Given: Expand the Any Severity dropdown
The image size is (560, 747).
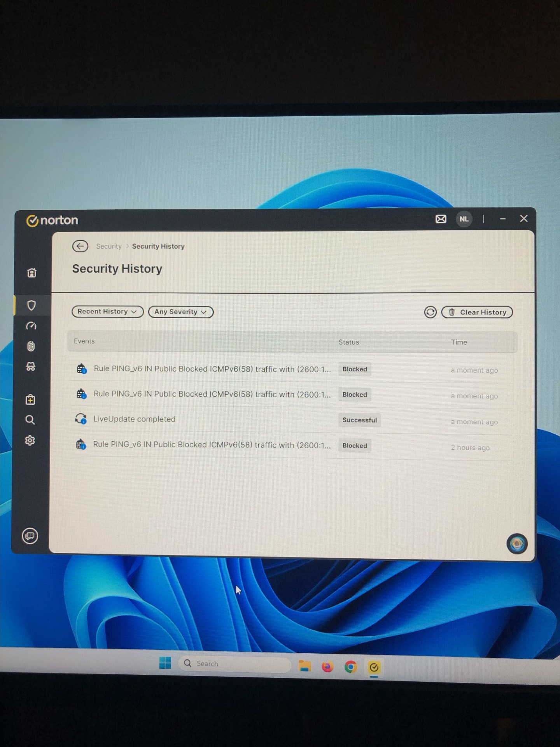Looking at the screenshot, I should click(x=181, y=312).
